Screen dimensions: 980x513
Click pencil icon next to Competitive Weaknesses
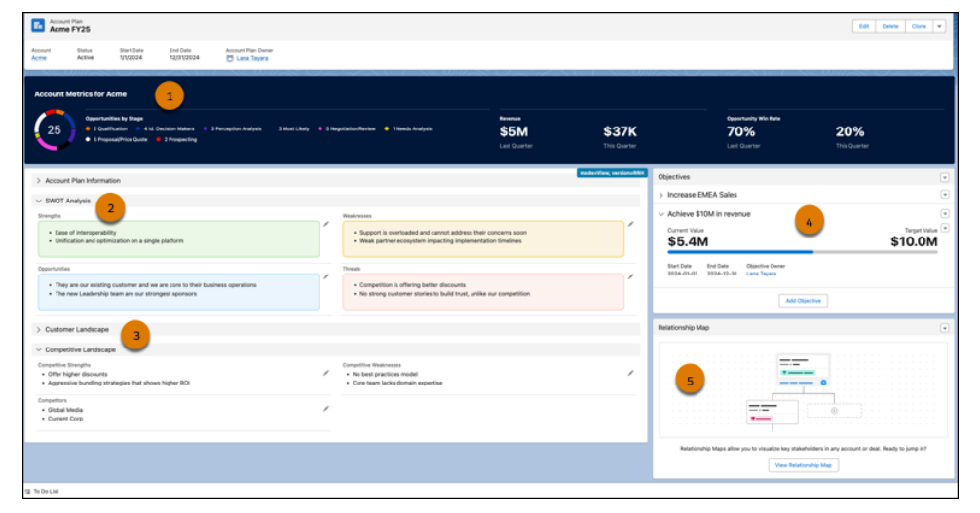(631, 372)
